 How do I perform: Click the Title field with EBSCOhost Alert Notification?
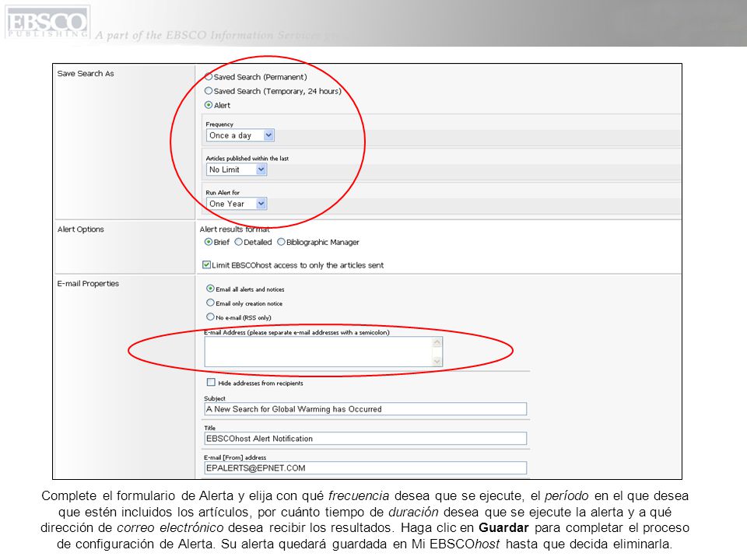coord(366,439)
